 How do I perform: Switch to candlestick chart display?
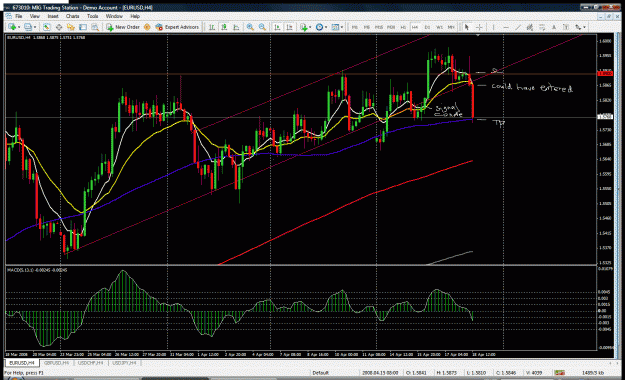224,27
